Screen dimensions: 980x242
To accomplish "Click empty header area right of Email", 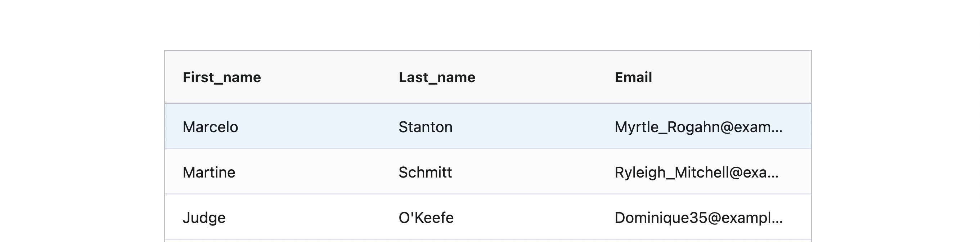I will (730, 77).
